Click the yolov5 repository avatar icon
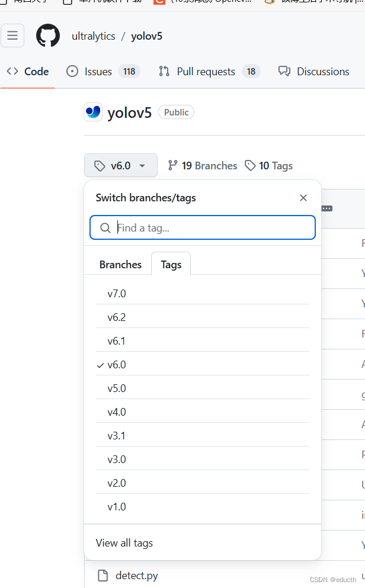The image size is (365, 588). pos(92,112)
